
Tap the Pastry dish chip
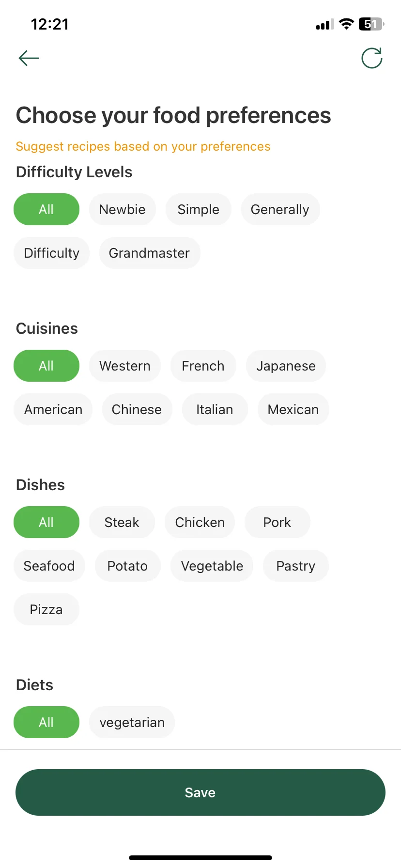point(295,566)
